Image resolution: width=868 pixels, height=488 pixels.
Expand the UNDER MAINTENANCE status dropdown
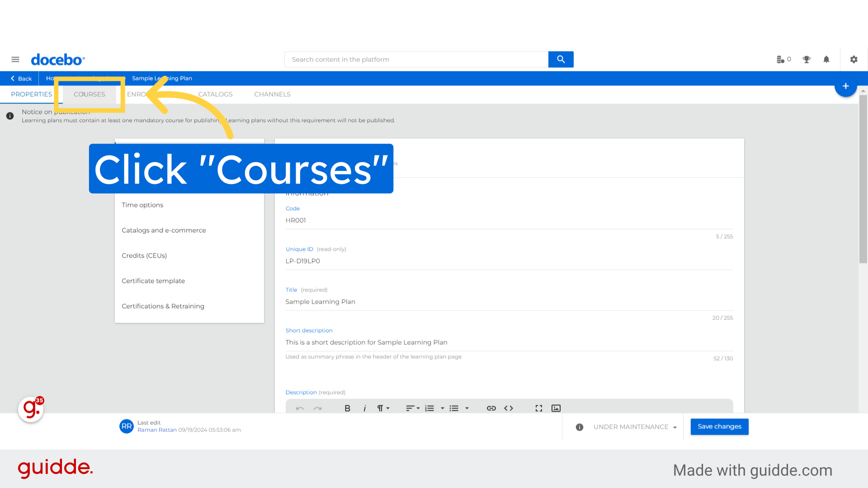(675, 427)
